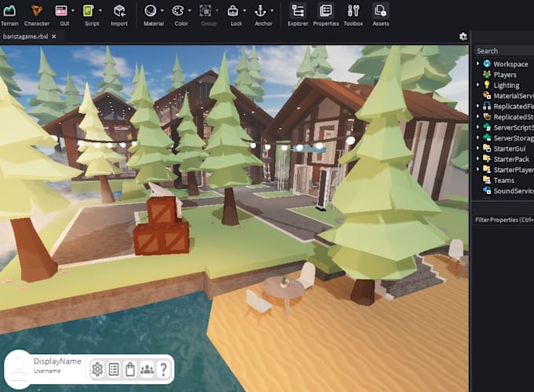Click the Players service icon
The width and height of the screenshot is (534, 392).
pos(487,75)
